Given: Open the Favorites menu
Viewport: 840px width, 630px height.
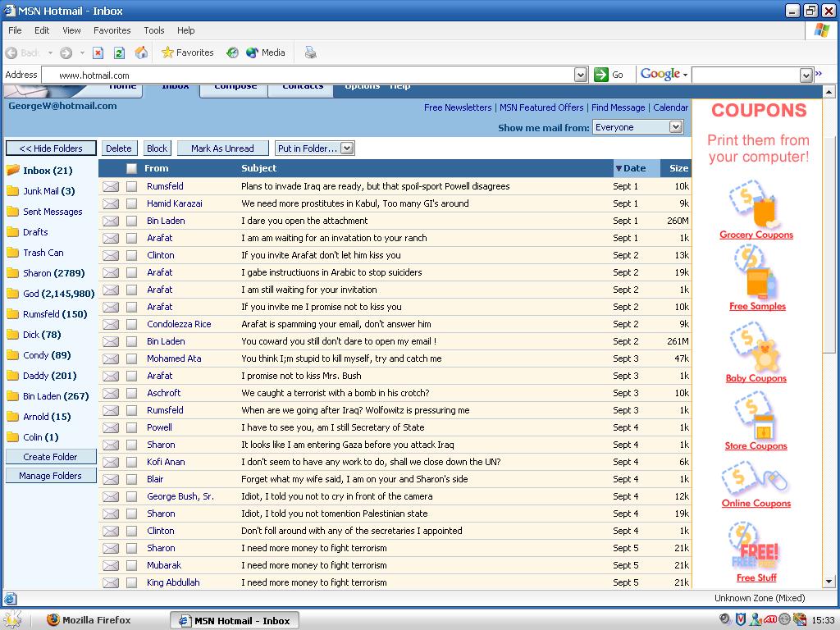Looking at the screenshot, I should tap(112, 30).
